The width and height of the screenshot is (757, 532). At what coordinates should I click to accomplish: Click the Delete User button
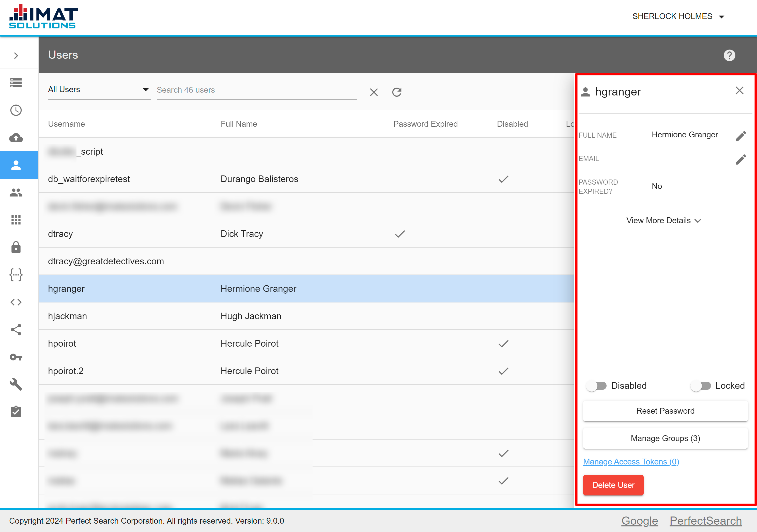click(x=613, y=485)
